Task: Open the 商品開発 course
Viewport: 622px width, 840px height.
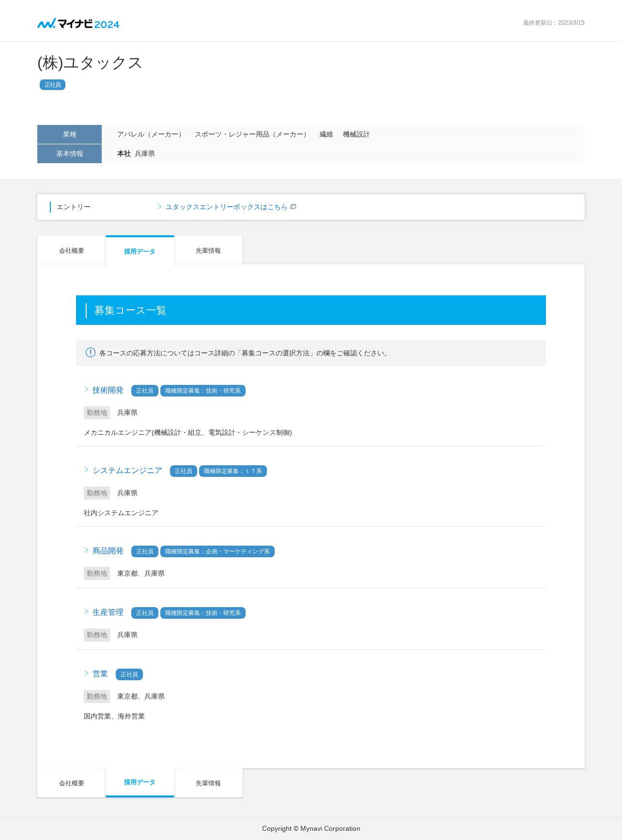Action: [108, 551]
